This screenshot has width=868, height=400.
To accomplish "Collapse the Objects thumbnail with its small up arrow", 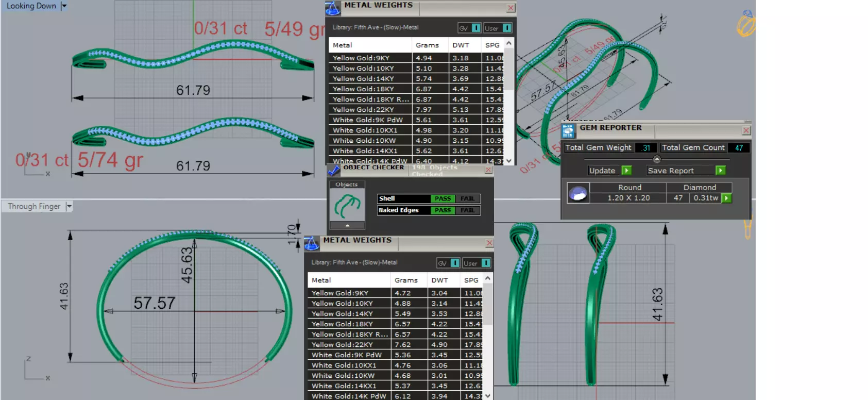I will point(347,225).
